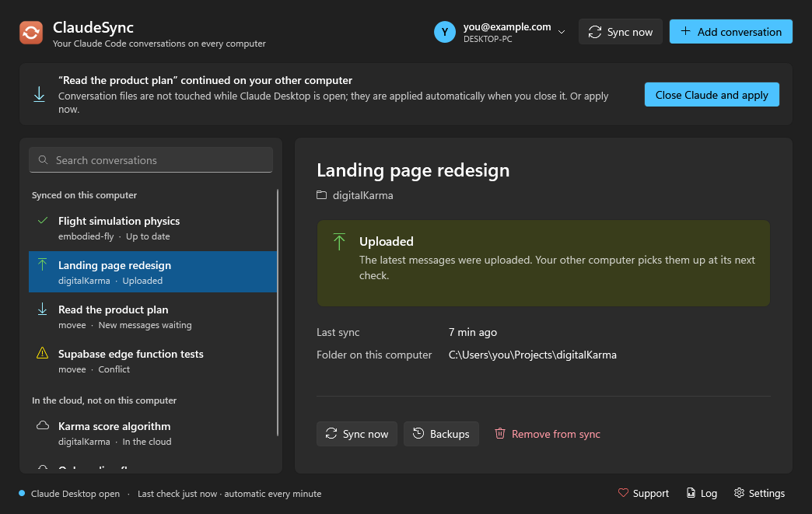Open Backups for this conversation
The height and width of the screenshot is (514, 812).
tap(441, 434)
